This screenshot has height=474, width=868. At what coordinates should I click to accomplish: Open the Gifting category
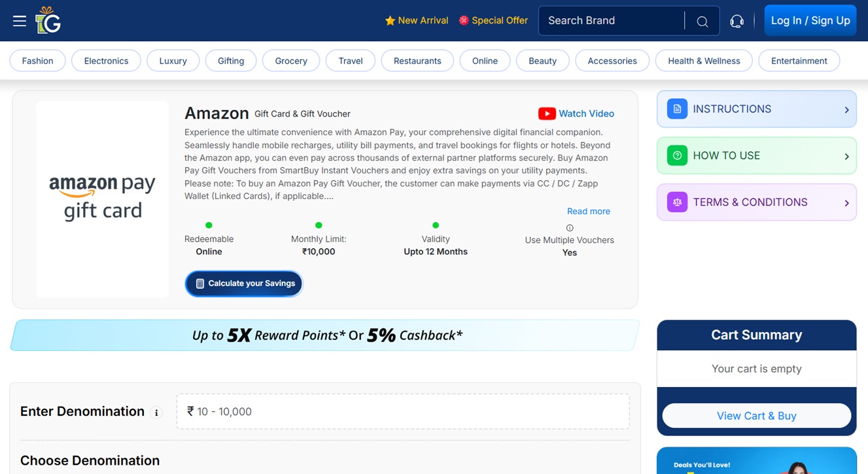pyautogui.click(x=231, y=61)
